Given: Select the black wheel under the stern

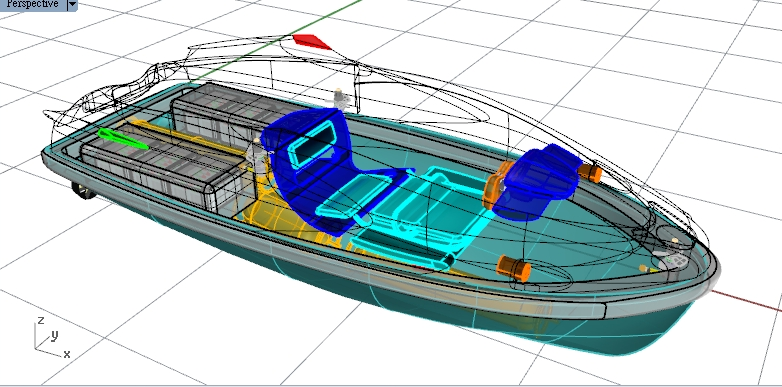Looking at the screenshot, I should (x=84, y=191).
